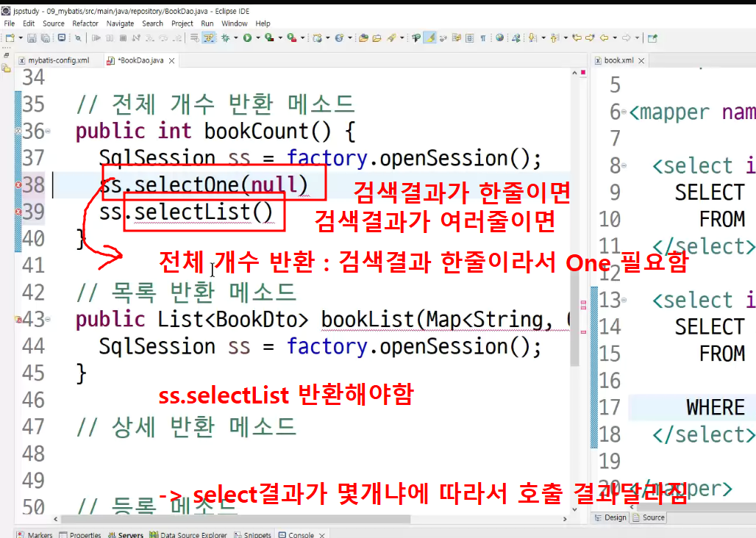
Task: Switch to the mybatis-config.xml tab
Action: [59, 60]
